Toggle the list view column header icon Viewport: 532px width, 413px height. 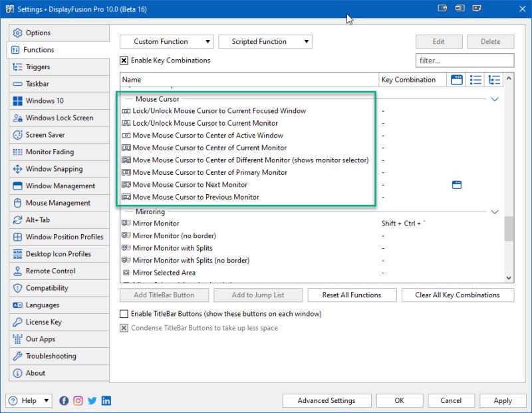(x=475, y=80)
